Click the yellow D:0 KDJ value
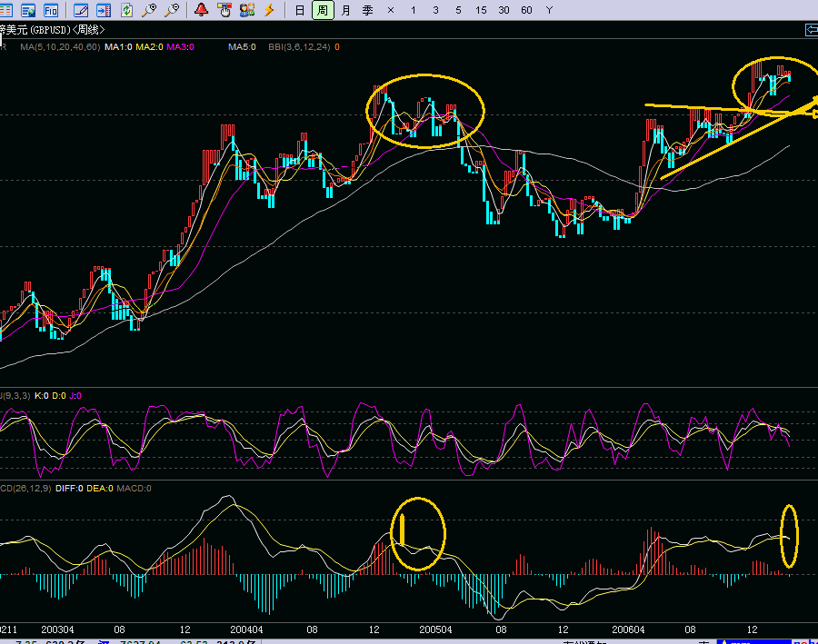This screenshot has width=818, height=644. (x=59, y=396)
